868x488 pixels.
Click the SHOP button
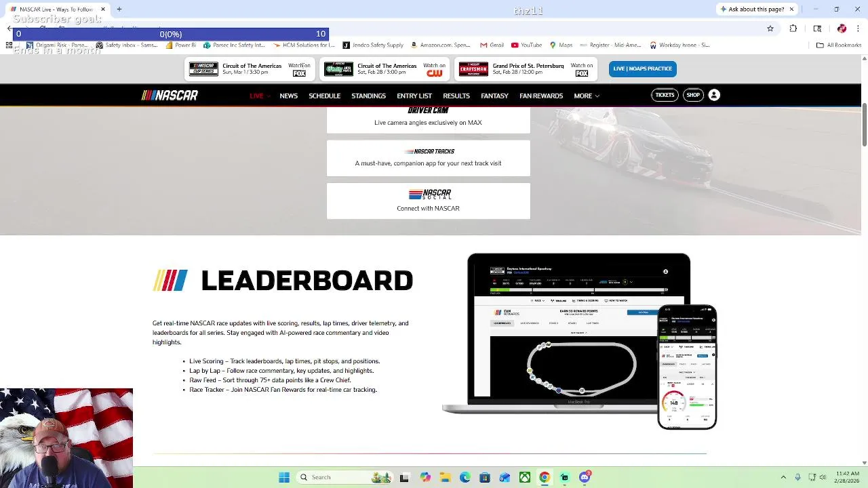coord(693,96)
